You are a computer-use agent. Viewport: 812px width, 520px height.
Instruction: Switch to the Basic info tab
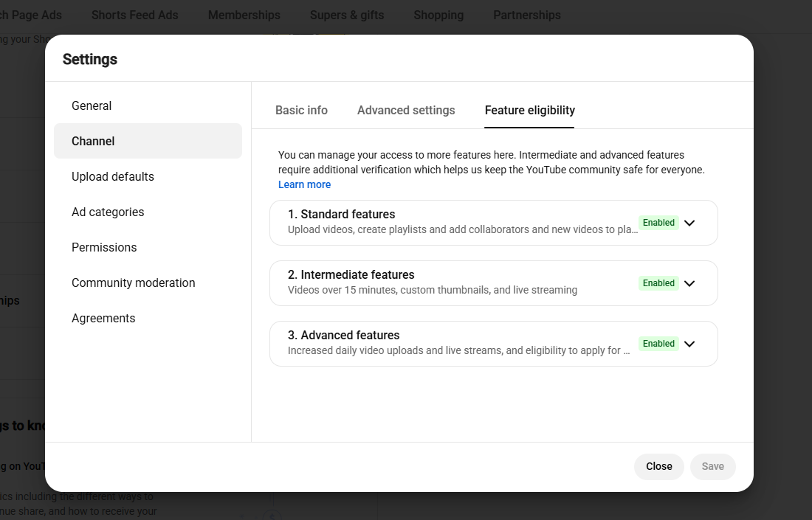[x=301, y=110]
